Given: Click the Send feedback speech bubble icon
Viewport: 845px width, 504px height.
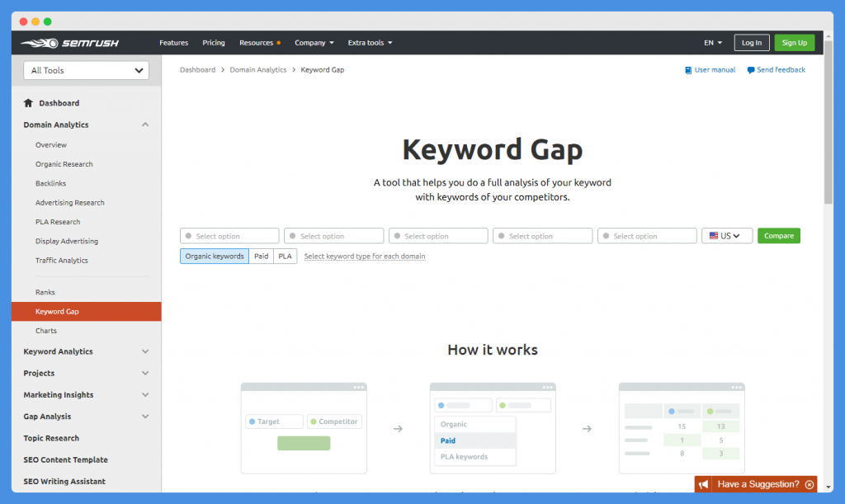Looking at the screenshot, I should [751, 70].
